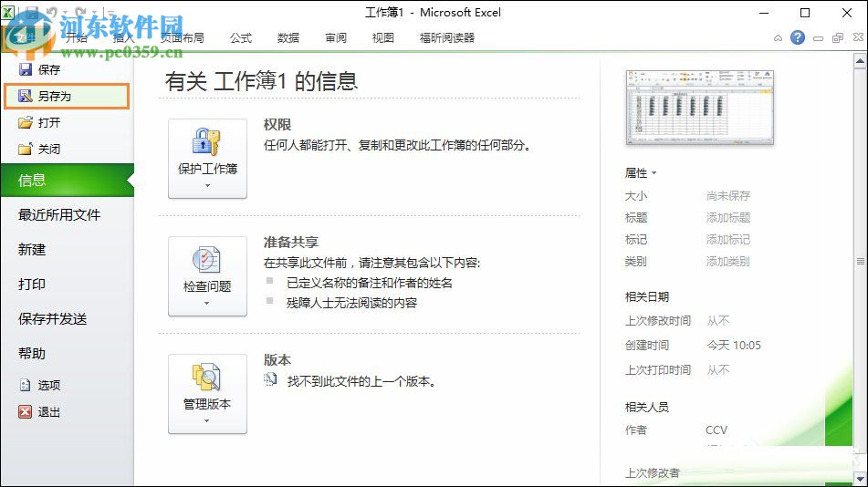Click 从不 next to 上次修改时间
Image resolution: width=868 pixels, height=487 pixels.
(x=718, y=321)
